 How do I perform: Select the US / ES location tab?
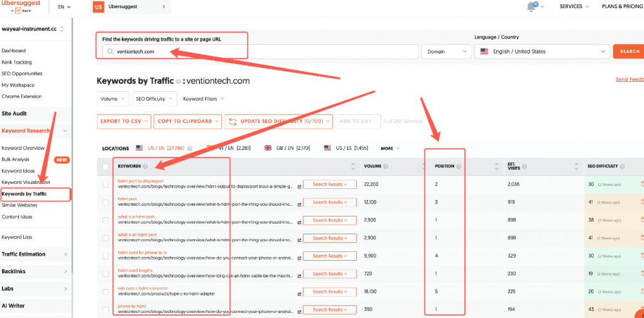tap(347, 148)
